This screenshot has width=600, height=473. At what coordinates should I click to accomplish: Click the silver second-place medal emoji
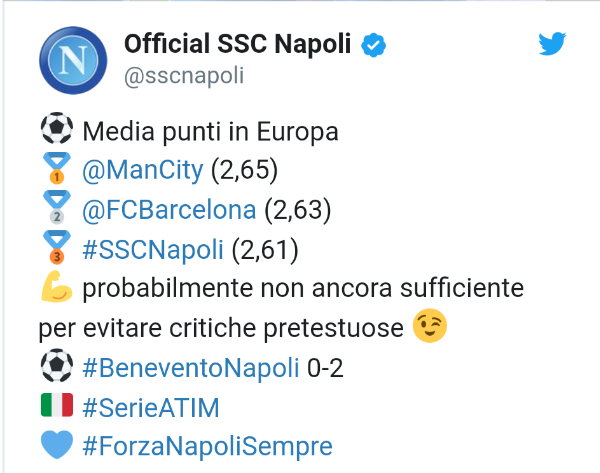pos(57,210)
